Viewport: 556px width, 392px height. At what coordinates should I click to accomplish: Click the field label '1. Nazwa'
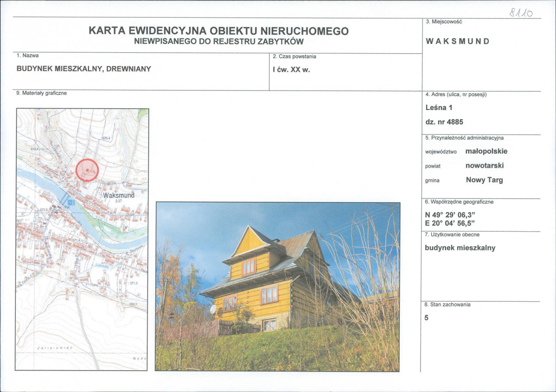[x=28, y=56]
